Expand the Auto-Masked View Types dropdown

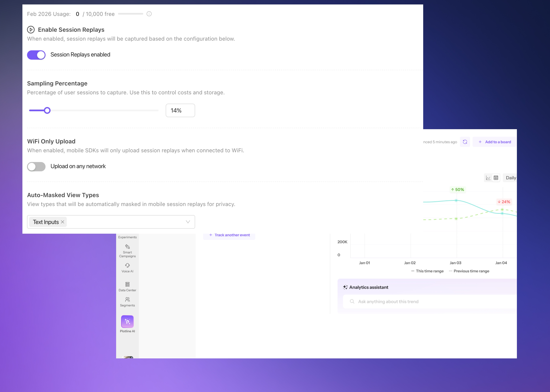[188, 222]
